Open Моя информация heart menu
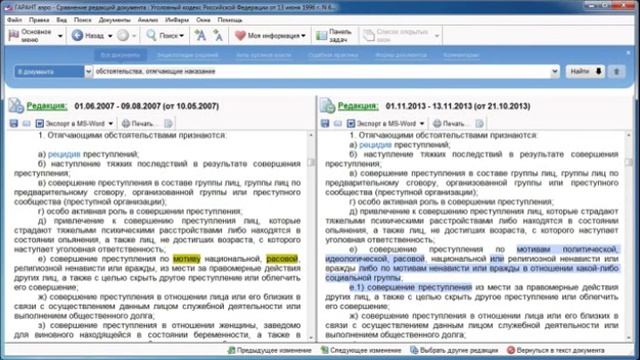Screen dimensions: 640x360 270,36
